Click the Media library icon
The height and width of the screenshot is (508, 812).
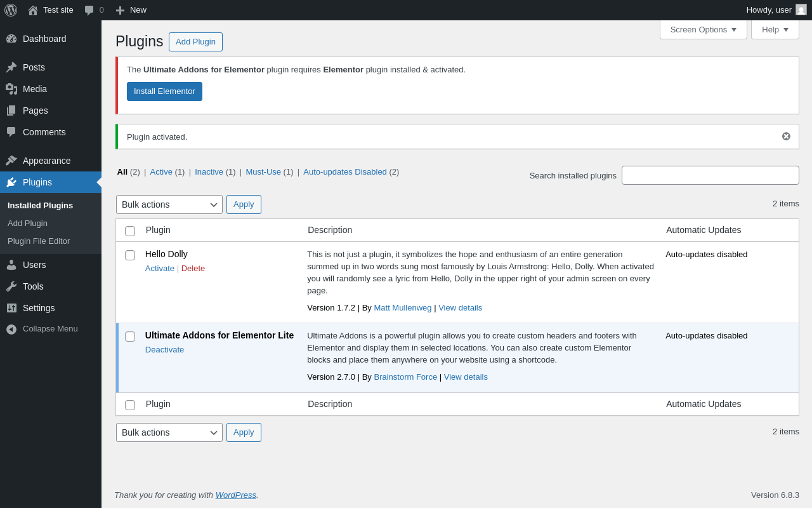11,89
